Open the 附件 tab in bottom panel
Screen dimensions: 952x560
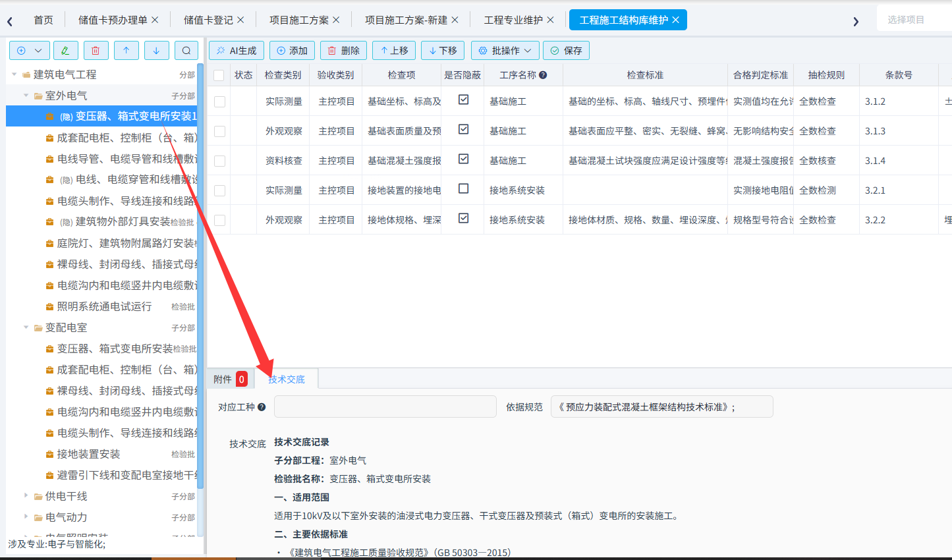(231, 379)
